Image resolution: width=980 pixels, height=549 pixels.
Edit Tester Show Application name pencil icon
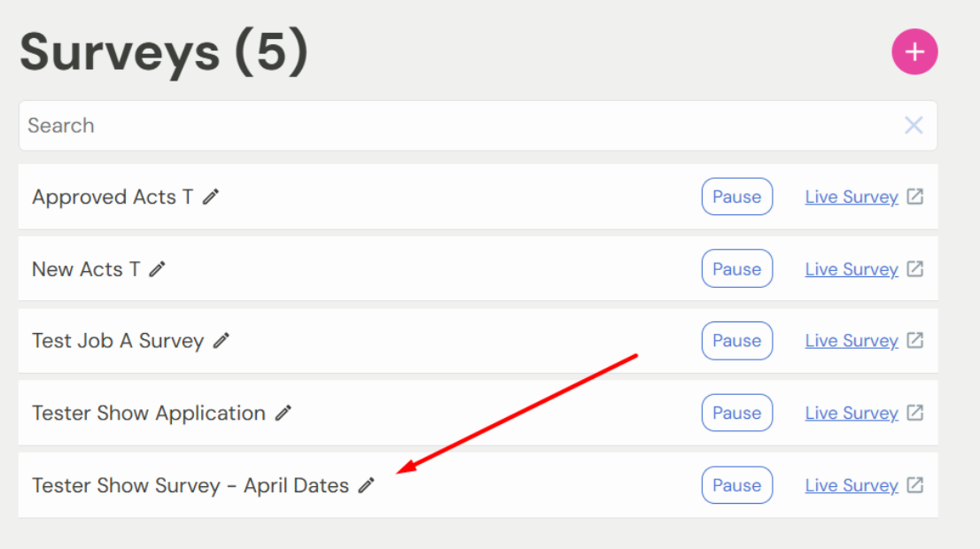tap(284, 414)
